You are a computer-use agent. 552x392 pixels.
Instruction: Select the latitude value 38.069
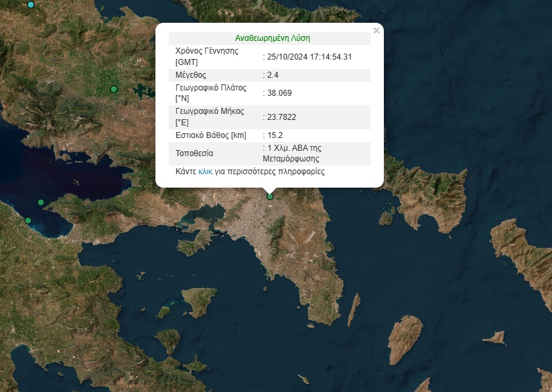(x=279, y=93)
